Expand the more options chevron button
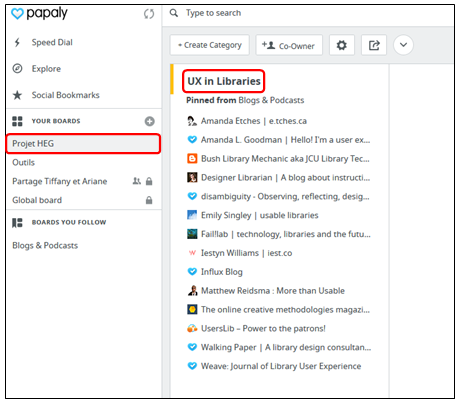The width and height of the screenshot is (460, 403). point(403,45)
